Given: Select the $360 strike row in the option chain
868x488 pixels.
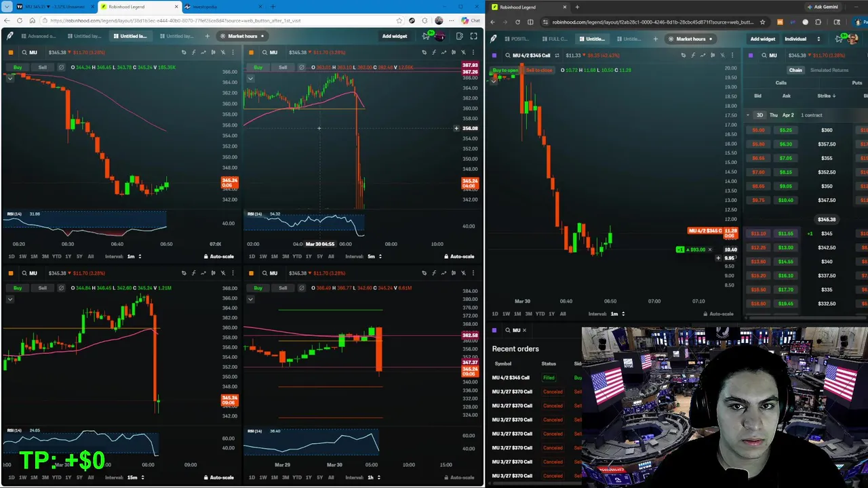Looking at the screenshot, I should [x=807, y=129].
